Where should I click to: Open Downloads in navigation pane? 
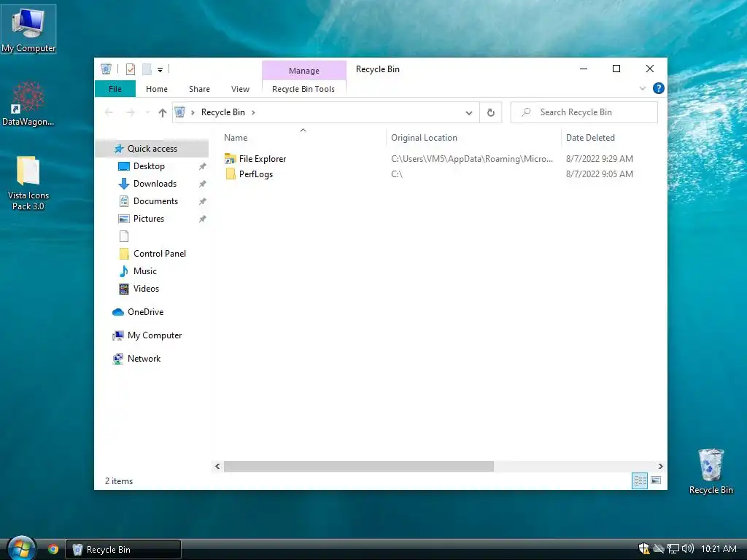(x=155, y=184)
